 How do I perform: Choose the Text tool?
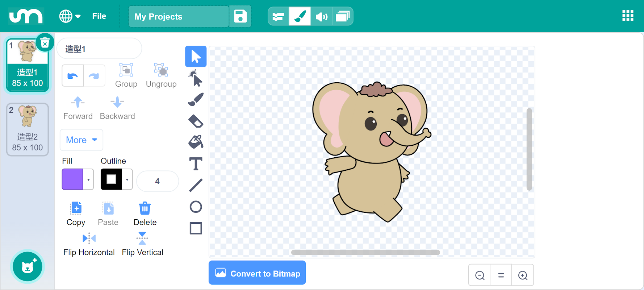pos(196,164)
